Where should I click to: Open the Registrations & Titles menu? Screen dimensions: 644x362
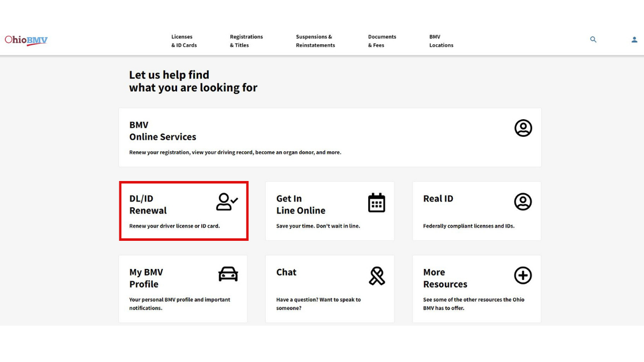(x=246, y=41)
